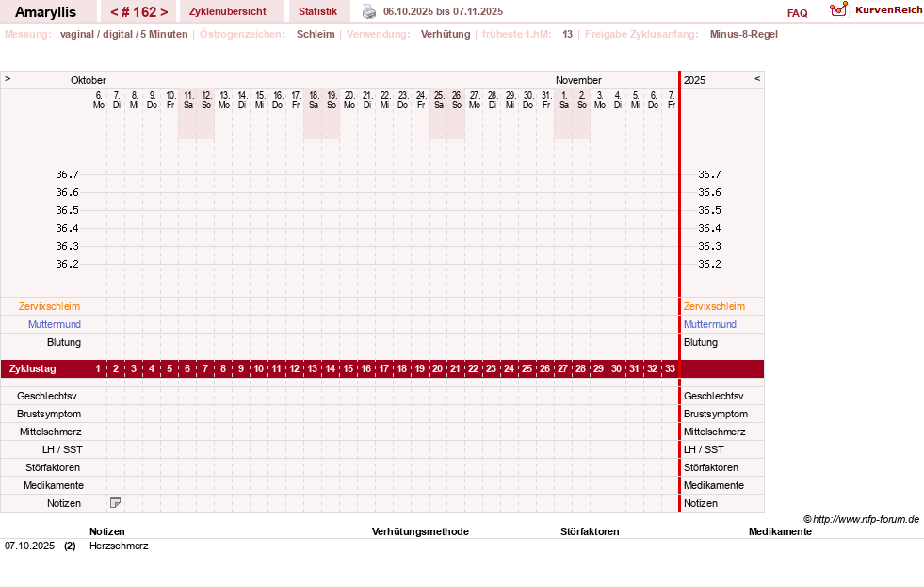Click the left LH / SST row label
The height and width of the screenshot is (587, 924).
pos(62,449)
